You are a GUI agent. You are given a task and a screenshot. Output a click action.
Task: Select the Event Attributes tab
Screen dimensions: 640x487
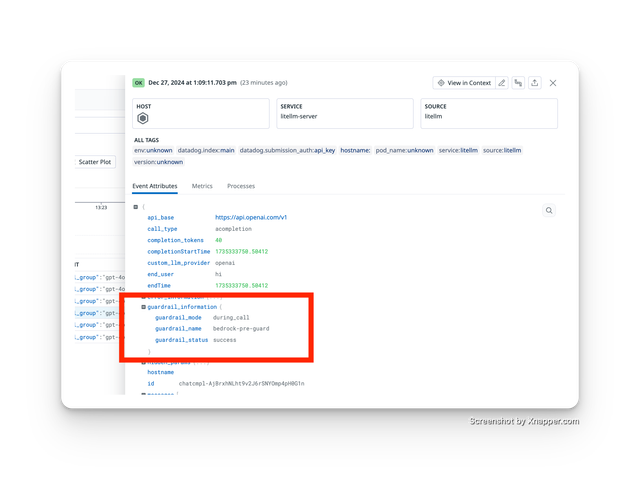(155, 186)
